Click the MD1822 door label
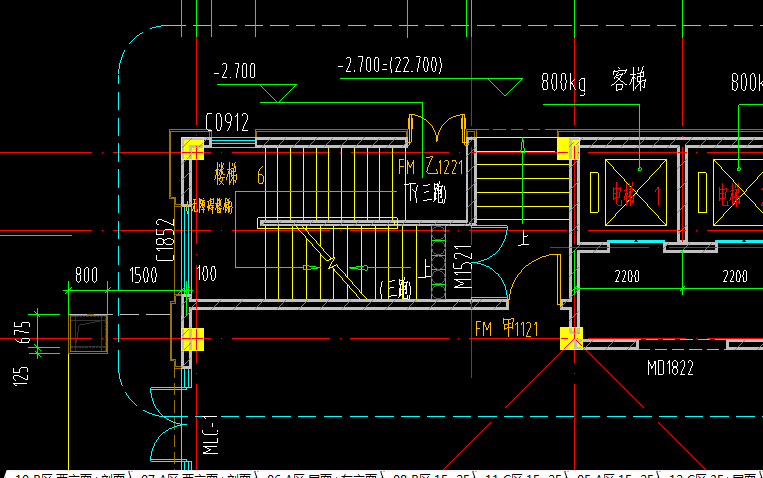The width and height of the screenshot is (763, 478). 670,368
